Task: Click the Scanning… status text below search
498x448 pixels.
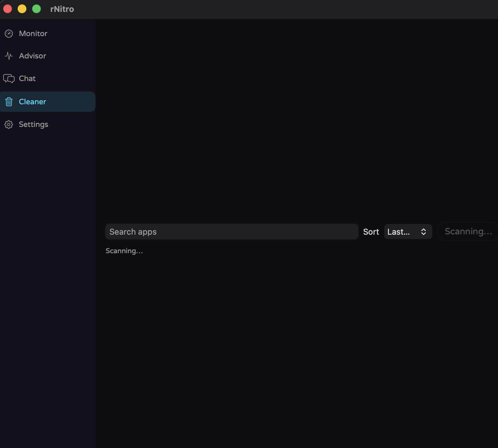Action: pos(124,251)
